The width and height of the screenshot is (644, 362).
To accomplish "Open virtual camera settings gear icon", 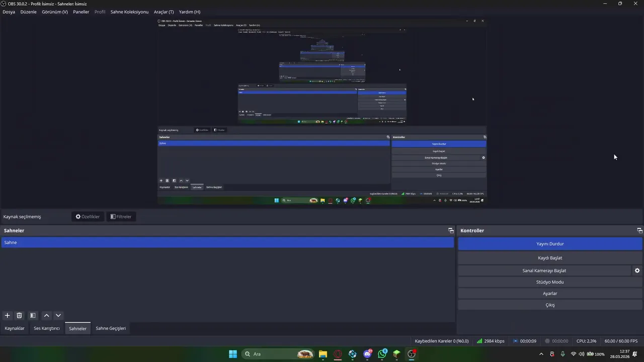I will [x=637, y=270].
